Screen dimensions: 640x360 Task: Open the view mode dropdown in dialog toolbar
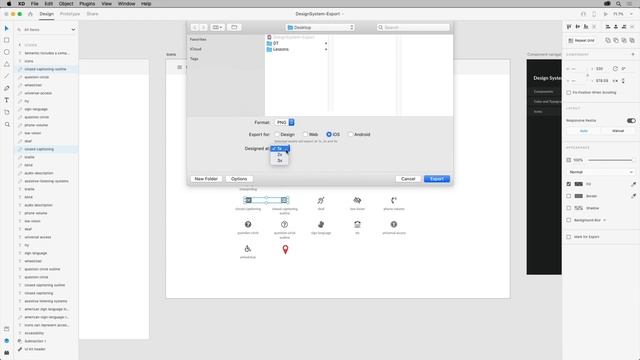(217, 27)
